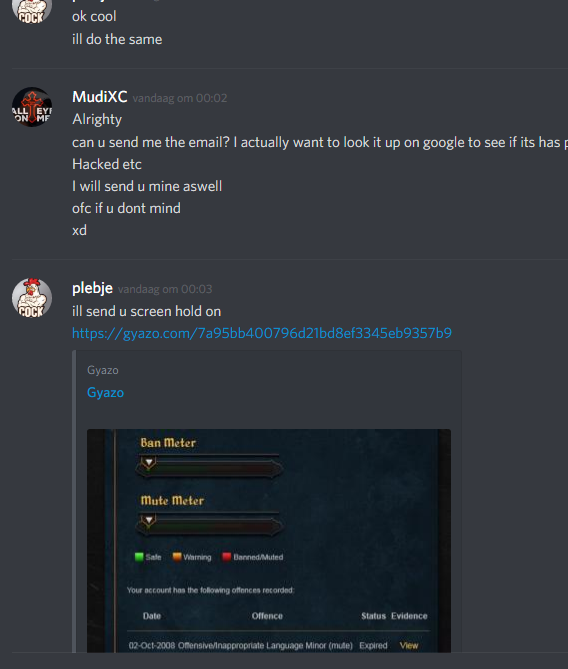The height and width of the screenshot is (669, 568).
Task: Click MudiXC's All Eyez On Me avatar
Action: pyautogui.click(x=32, y=107)
